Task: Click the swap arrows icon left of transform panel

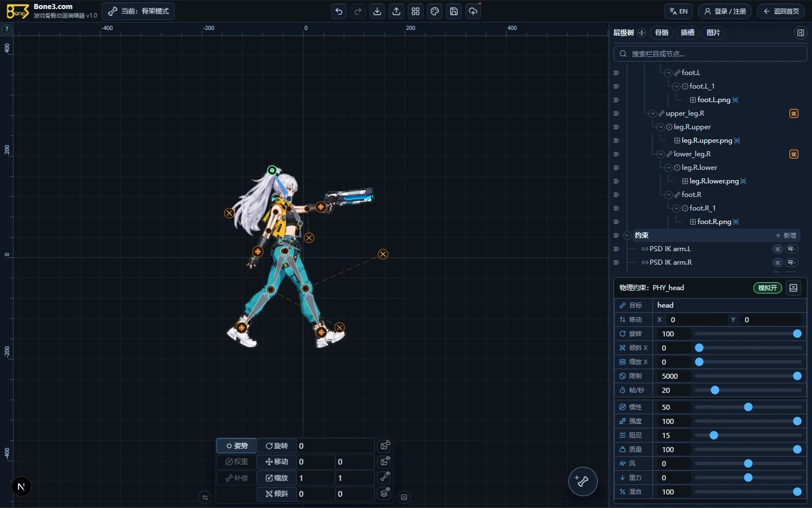Action: tap(205, 497)
